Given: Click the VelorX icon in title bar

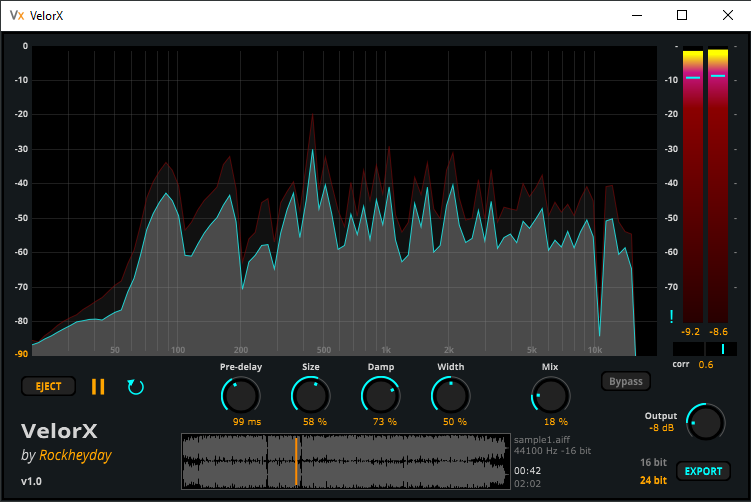Looking at the screenshot, I should pos(16,15).
